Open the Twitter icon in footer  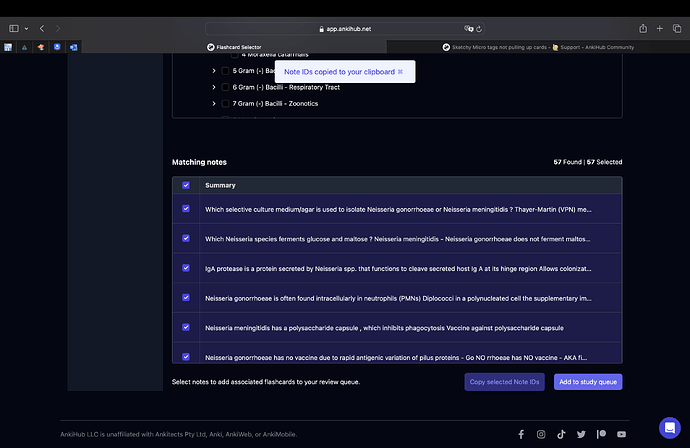[581, 434]
